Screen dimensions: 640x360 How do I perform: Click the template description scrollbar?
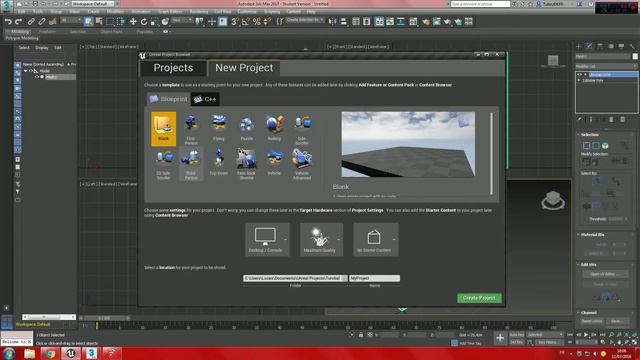pos(491,153)
